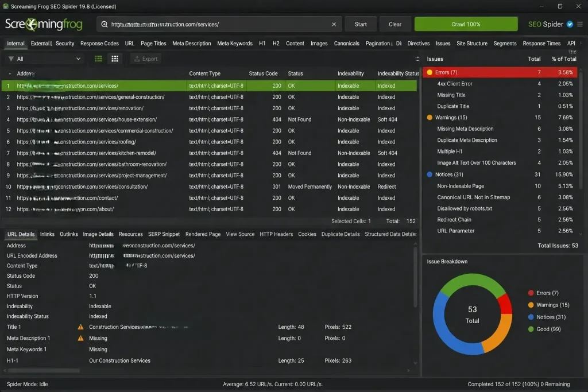Click the blue verified badge next to SEO Spider
Screen dimensions: 588x392
click(570, 24)
